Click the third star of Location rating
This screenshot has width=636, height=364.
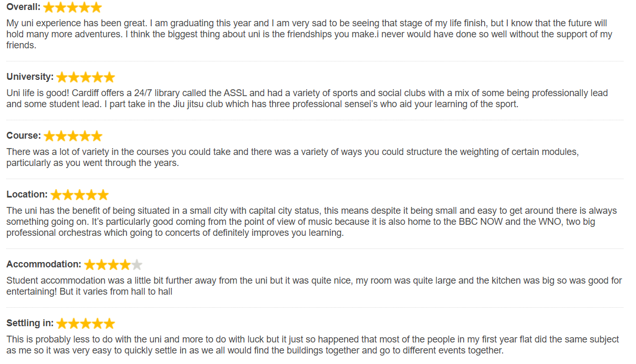[79, 195]
